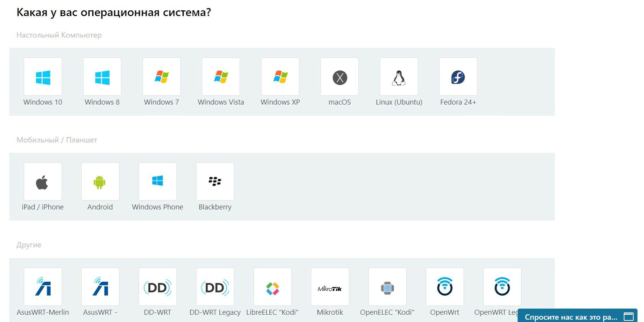This screenshot has width=644, height=322.
Task: Select the macOS X icon
Action: (x=340, y=77)
